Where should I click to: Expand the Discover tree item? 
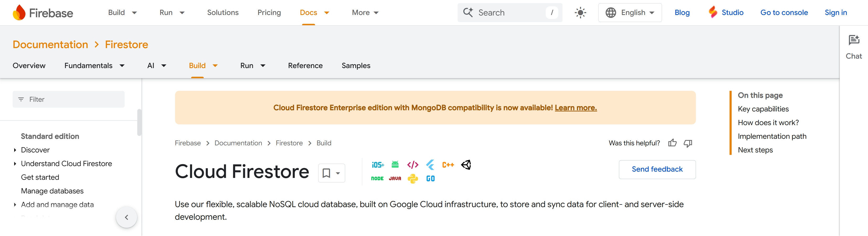point(15,150)
